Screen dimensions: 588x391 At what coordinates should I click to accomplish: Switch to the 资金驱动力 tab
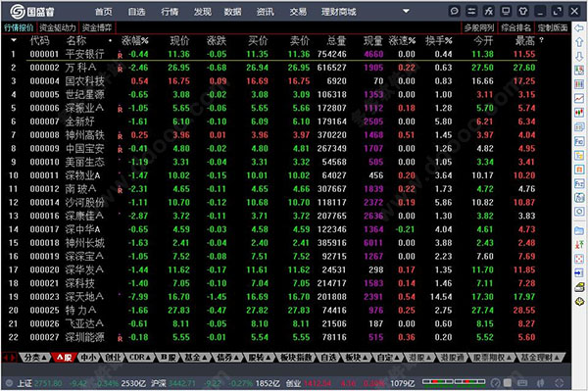[x=58, y=27]
